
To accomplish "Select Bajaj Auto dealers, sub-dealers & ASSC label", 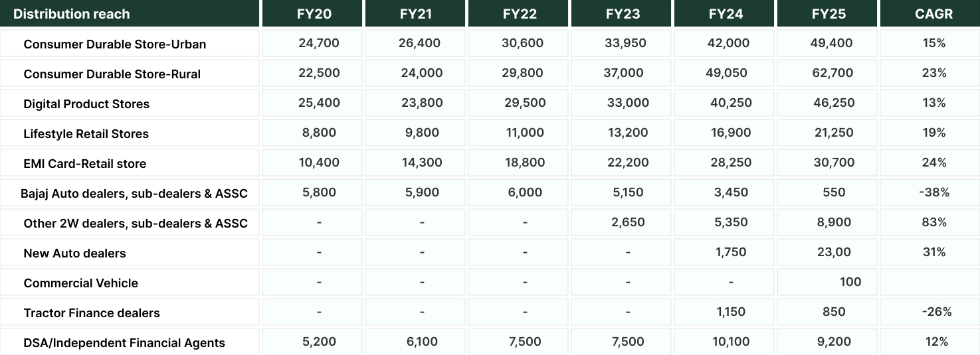I will pyautogui.click(x=134, y=194).
